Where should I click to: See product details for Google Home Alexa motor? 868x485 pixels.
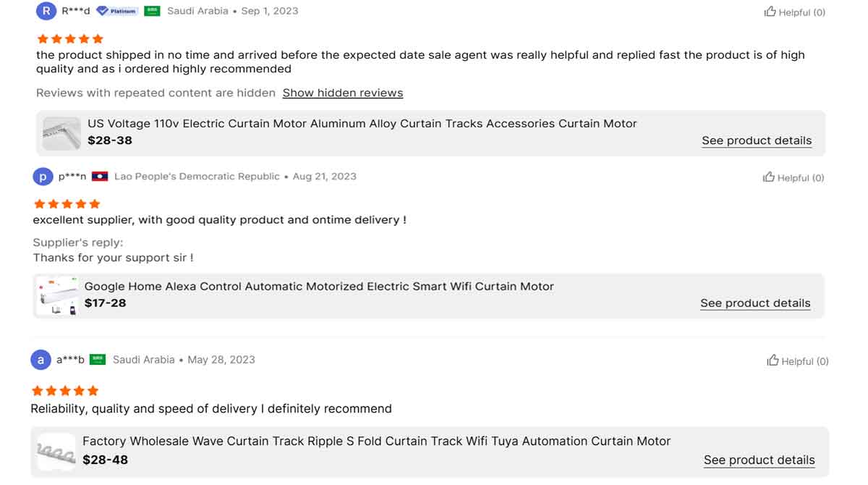tap(755, 303)
